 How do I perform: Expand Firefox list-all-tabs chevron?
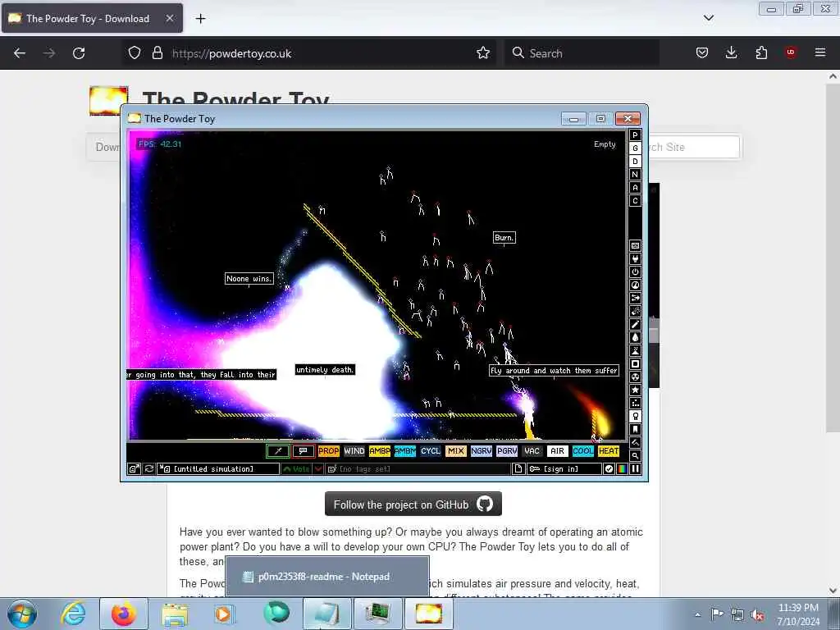708,18
